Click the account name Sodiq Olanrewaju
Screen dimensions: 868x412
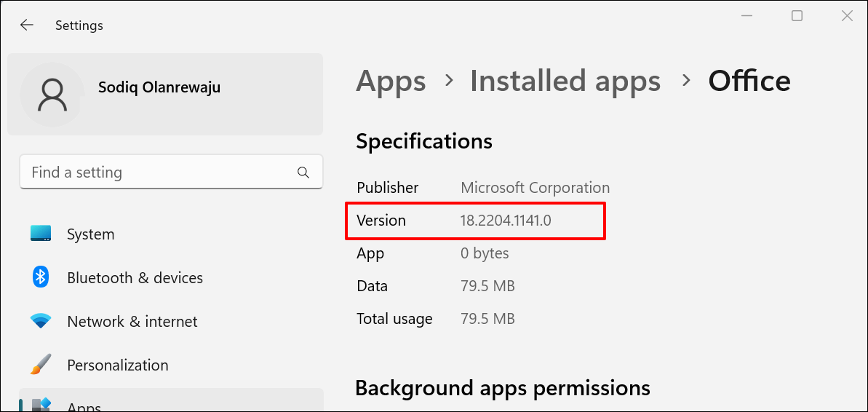pos(159,87)
